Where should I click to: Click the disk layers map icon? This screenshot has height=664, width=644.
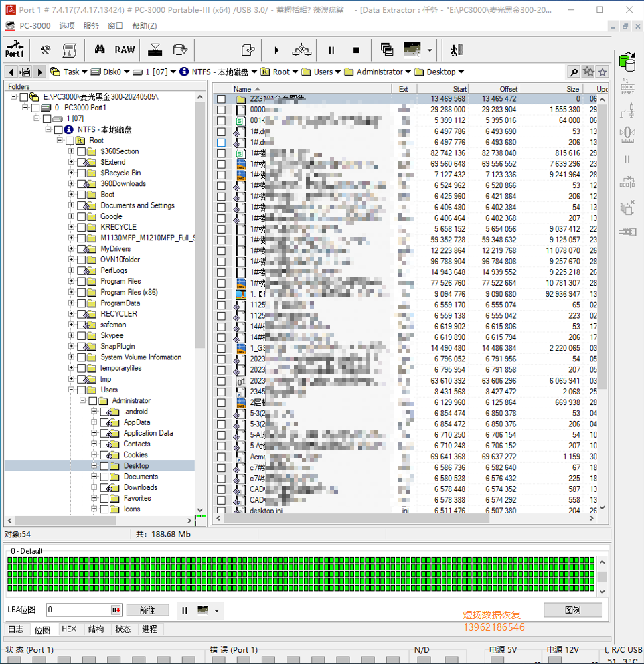[155, 50]
